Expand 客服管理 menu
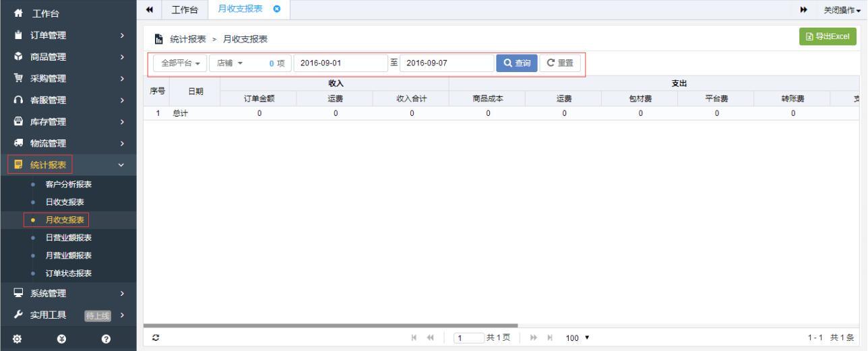This screenshot has width=868, height=351. (121, 100)
